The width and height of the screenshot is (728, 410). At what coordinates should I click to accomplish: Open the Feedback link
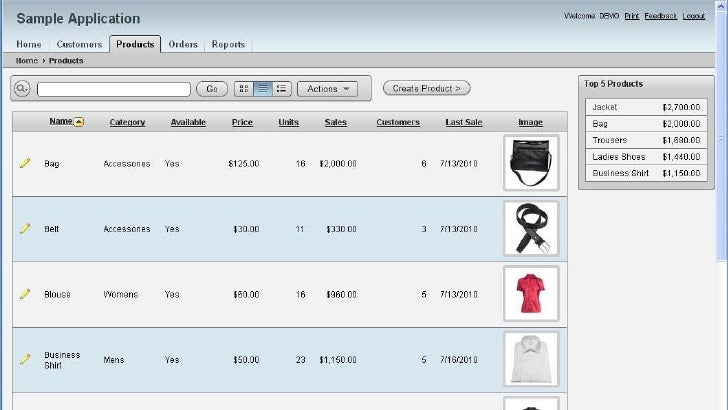pyautogui.click(x=661, y=16)
